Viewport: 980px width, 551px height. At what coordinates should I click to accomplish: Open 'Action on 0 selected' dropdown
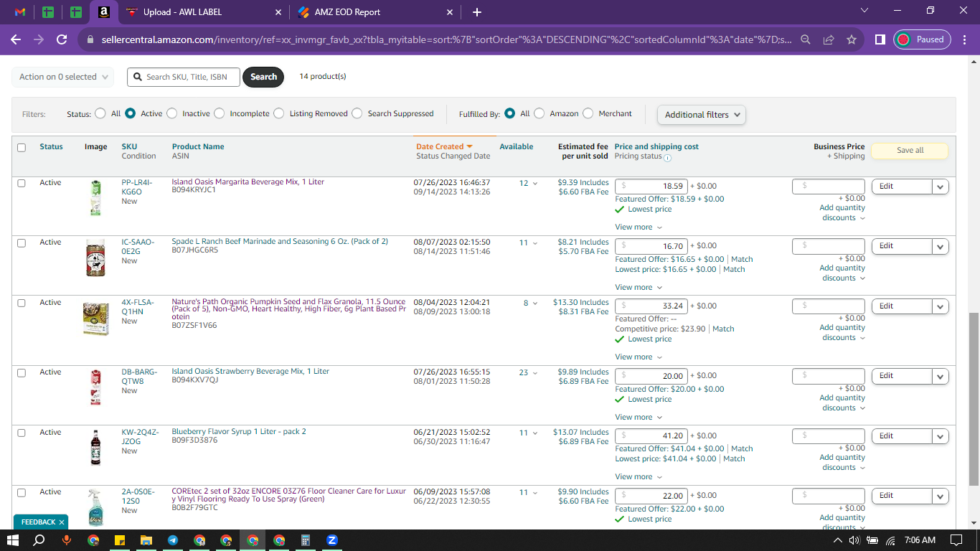(63, 77)
